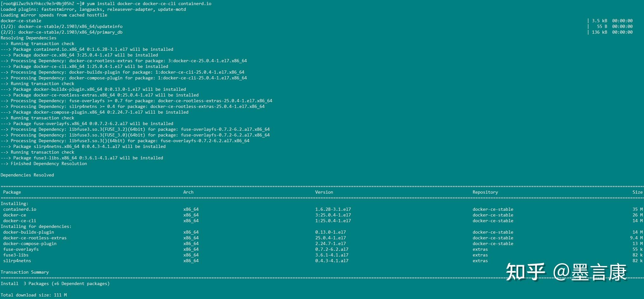Click the 知乎 @墨言康 watermark

(x=580, y=271)
